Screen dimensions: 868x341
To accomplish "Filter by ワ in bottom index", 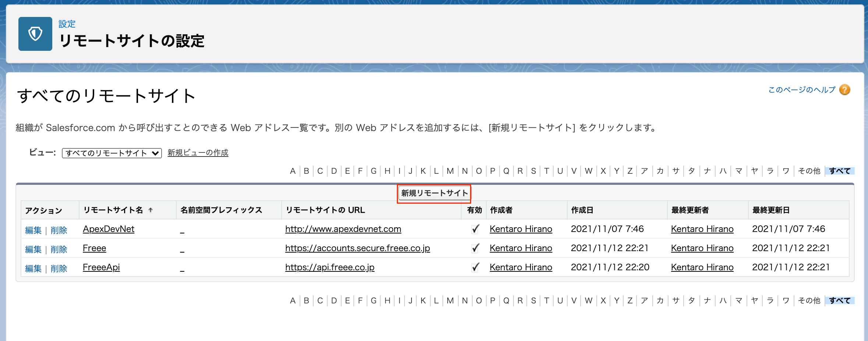I will 786,300.
